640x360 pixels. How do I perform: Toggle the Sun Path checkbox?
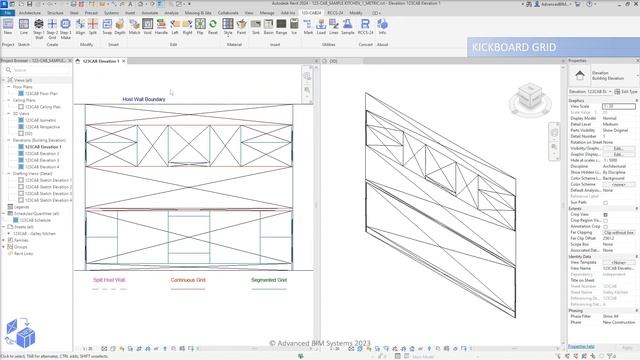[605, 202]
